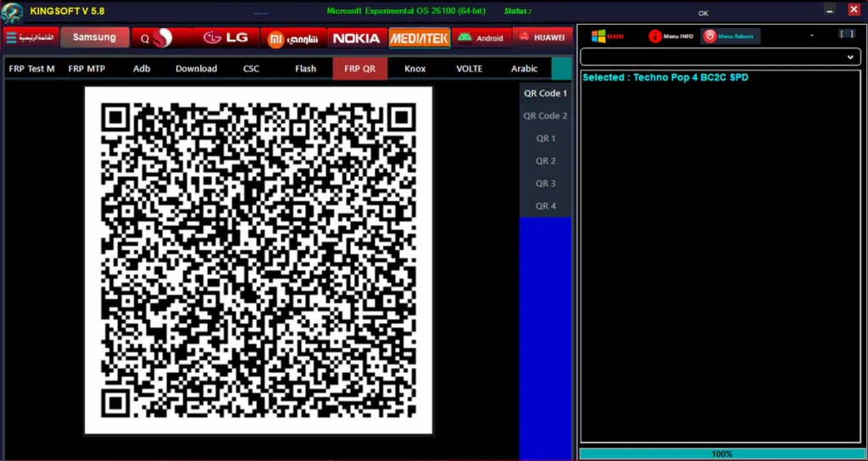This screenshot has width=868, height=461.
Task: Open the Xiaomi brand section
Action: click(293, 38)
